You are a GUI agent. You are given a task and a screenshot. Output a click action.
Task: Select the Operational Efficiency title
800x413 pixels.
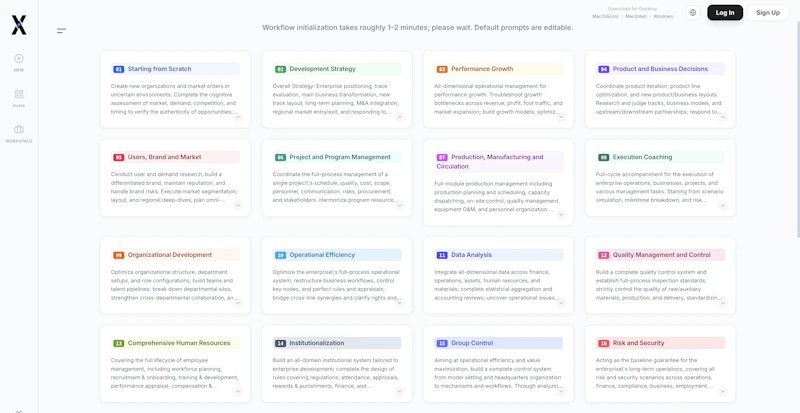tap(322, 255)
